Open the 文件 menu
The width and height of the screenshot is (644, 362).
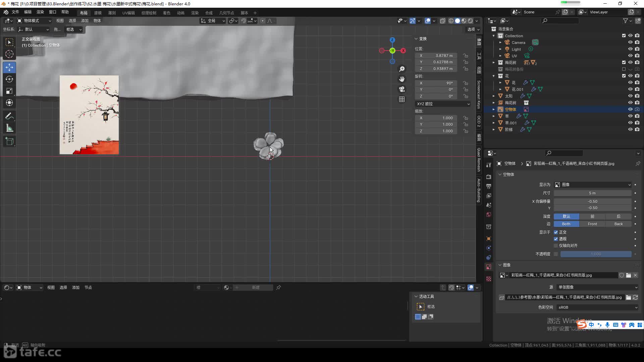click(x=15, y=12)
